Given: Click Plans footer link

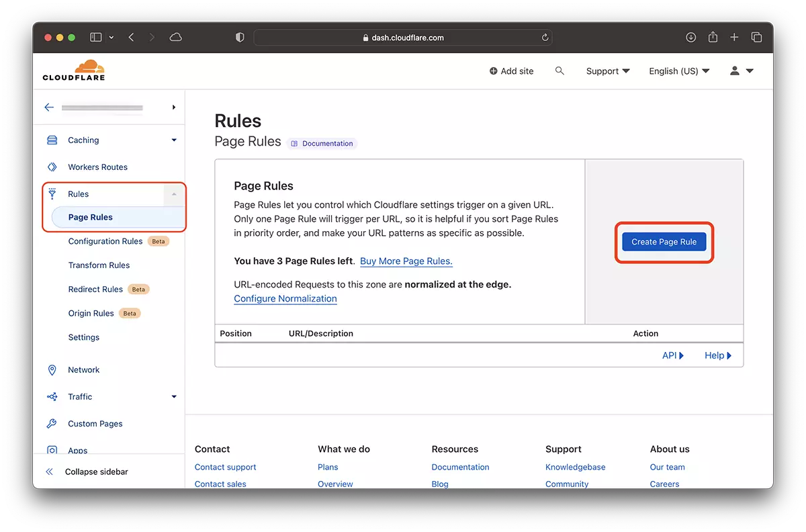Looking at the screenshot, I should [x=328, y=467].
